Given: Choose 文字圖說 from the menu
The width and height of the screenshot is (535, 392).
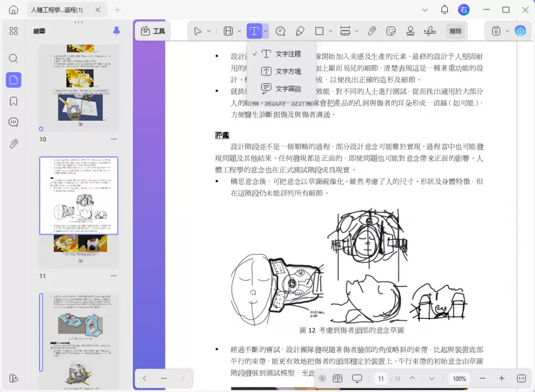Looking at the screenshot, I should (281, 89).
